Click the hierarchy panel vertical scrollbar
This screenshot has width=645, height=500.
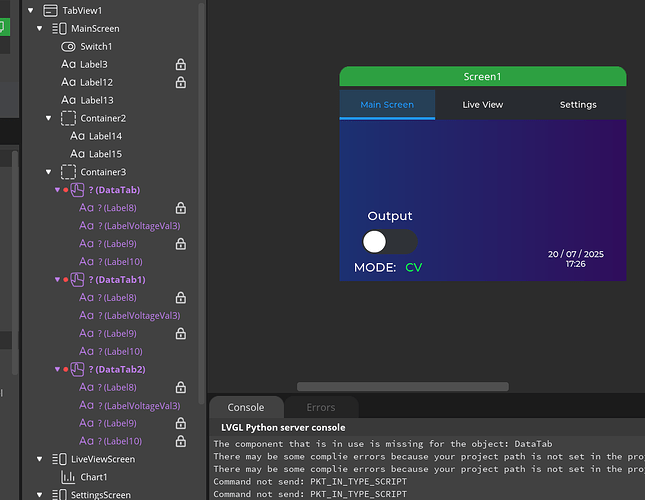[x=201, y=204]
